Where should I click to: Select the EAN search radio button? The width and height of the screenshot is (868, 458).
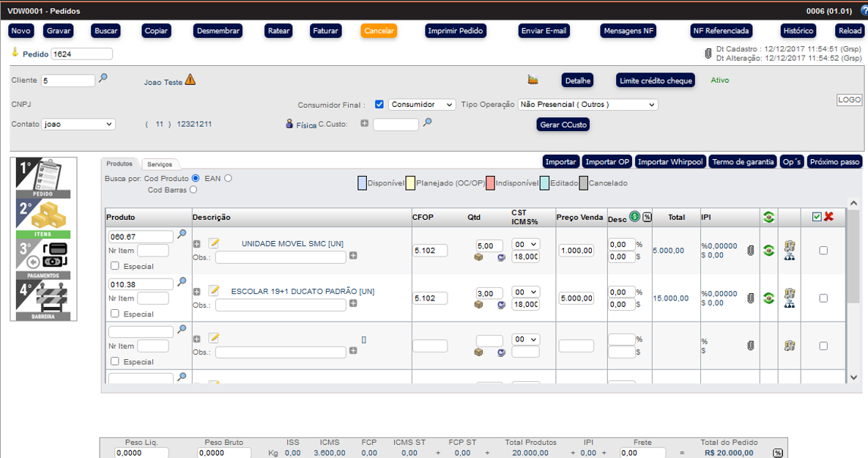point(229,178)
